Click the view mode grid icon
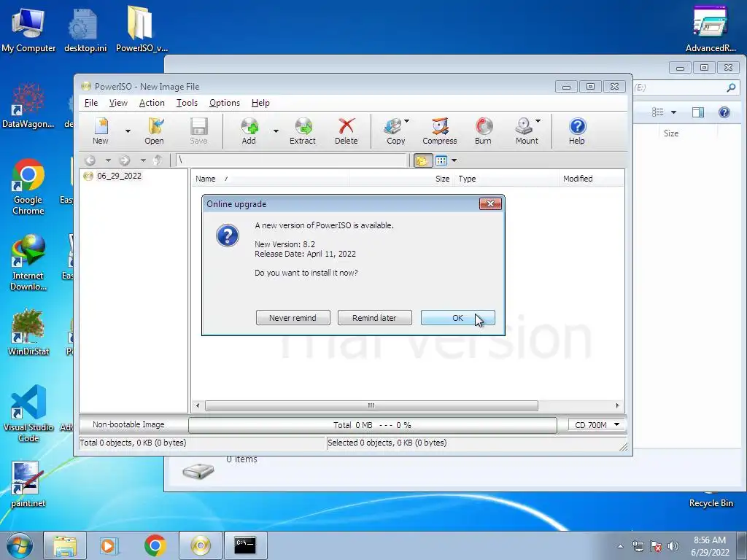Image resolution: width=747 pixels, height=560 pixels. [x=441, y=160]
